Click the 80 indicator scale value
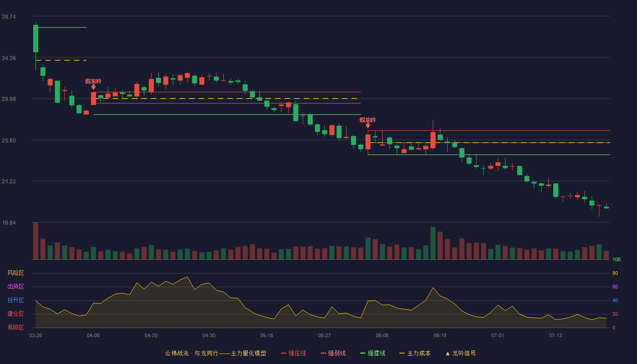The height and width of the screenshot is (364, 637). point(615,273)
